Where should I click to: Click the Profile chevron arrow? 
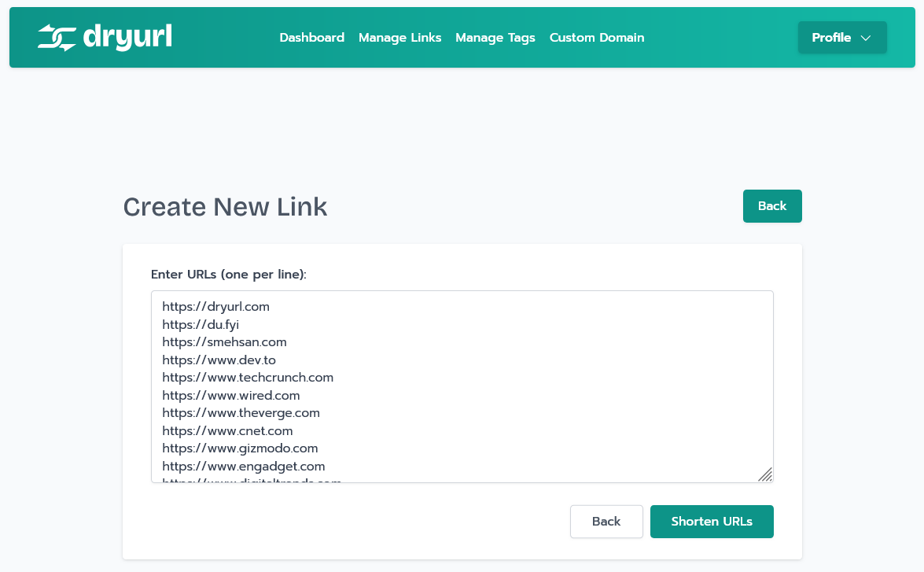tap(866, 38)
